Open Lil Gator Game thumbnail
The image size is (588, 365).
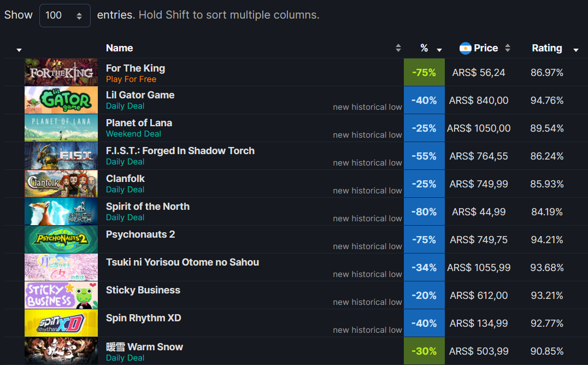[x=61, y=100]
